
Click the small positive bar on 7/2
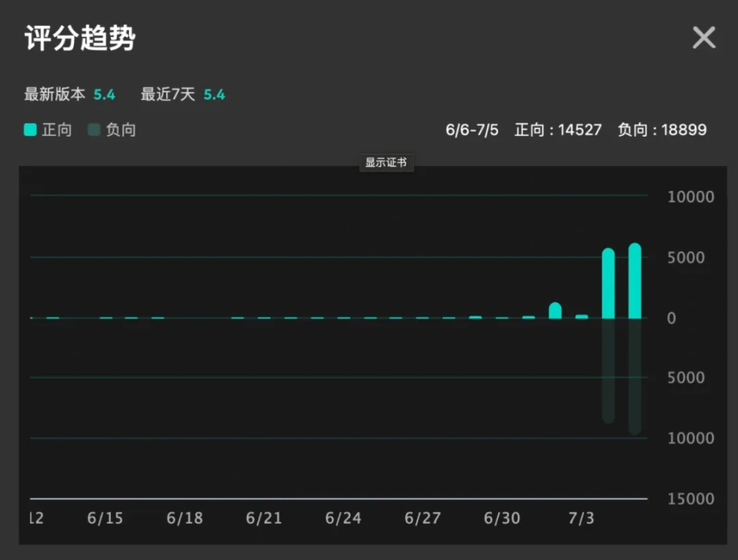(555, 310)
